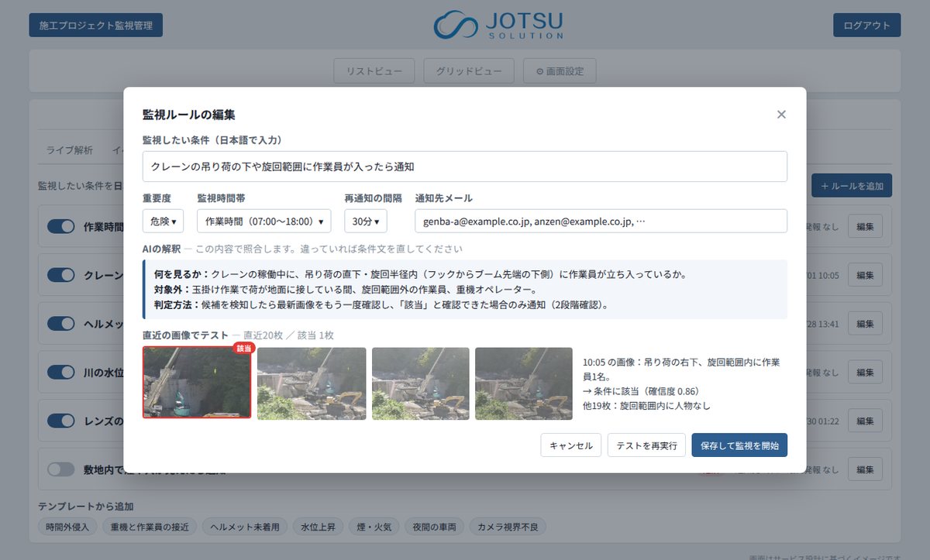Open the 重要度 危険 dropdown
Screen dimensions: 930x560
163,221
